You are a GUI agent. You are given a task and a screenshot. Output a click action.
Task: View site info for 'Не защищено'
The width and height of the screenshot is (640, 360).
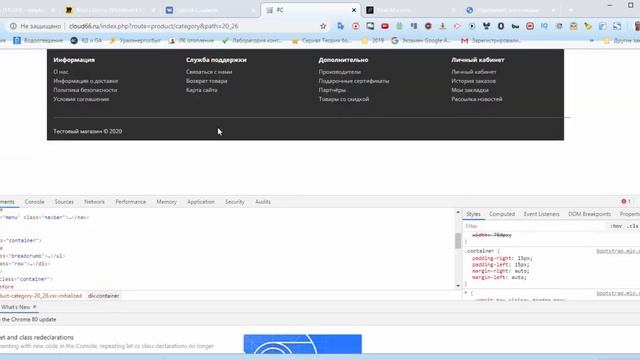pos(36,26)
